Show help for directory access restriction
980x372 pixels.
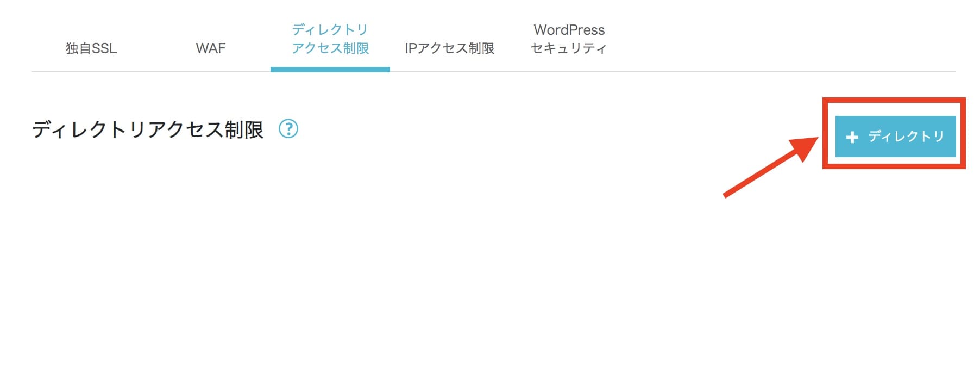(288, 129)
